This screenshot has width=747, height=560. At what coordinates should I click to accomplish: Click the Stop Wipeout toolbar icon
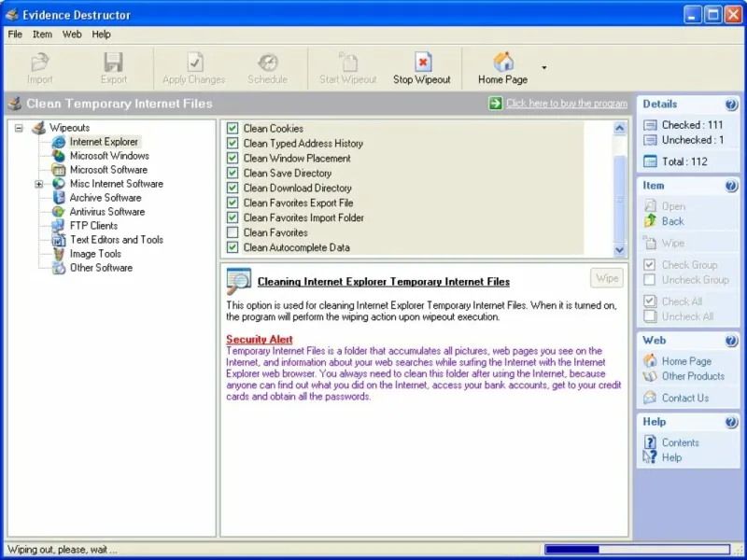pyautogui.click(x=423, y=62)
